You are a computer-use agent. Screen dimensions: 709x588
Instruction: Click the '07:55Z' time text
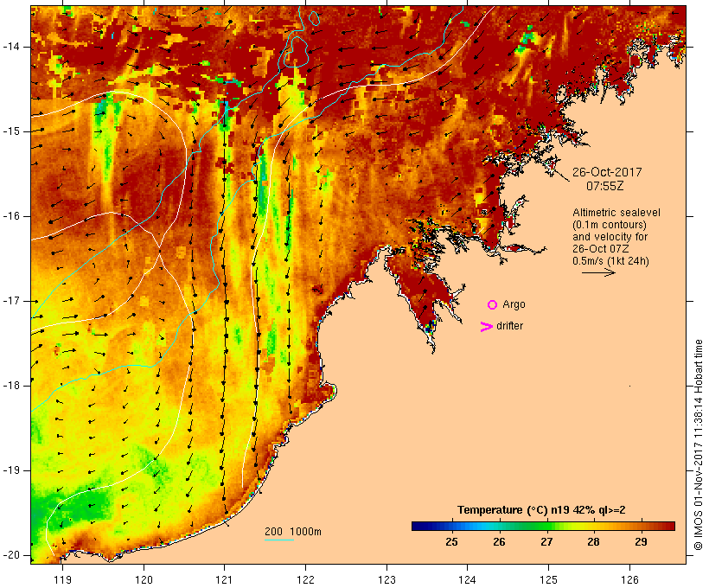(x=605, y=186)
